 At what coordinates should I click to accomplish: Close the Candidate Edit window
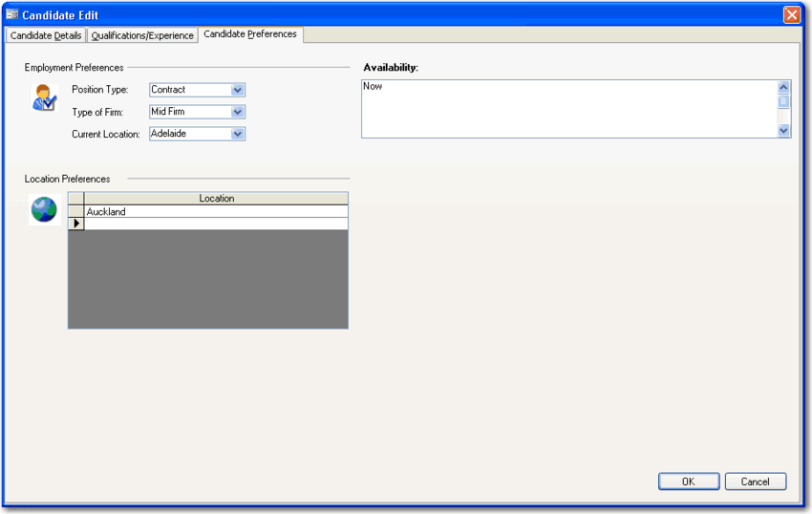point(791,15)
